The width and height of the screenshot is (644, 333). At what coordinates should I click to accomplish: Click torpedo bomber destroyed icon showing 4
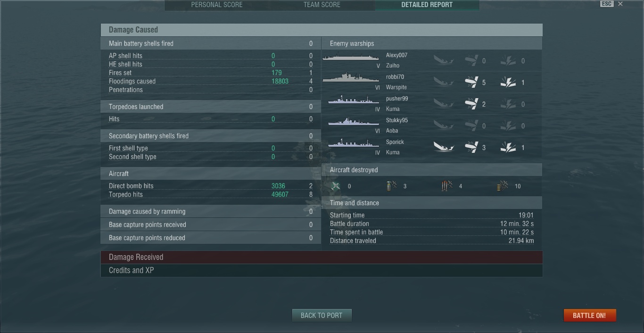[x=447, y=186]
